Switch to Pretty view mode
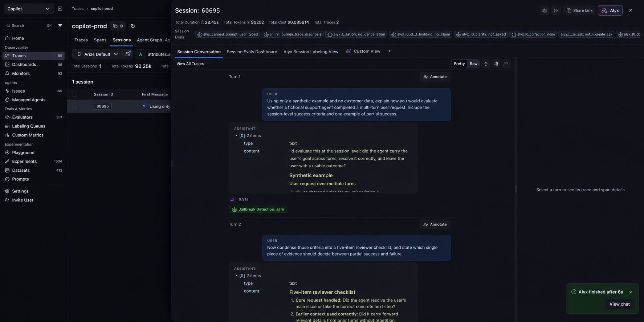644x322 pixels. [x=459, y=64]
